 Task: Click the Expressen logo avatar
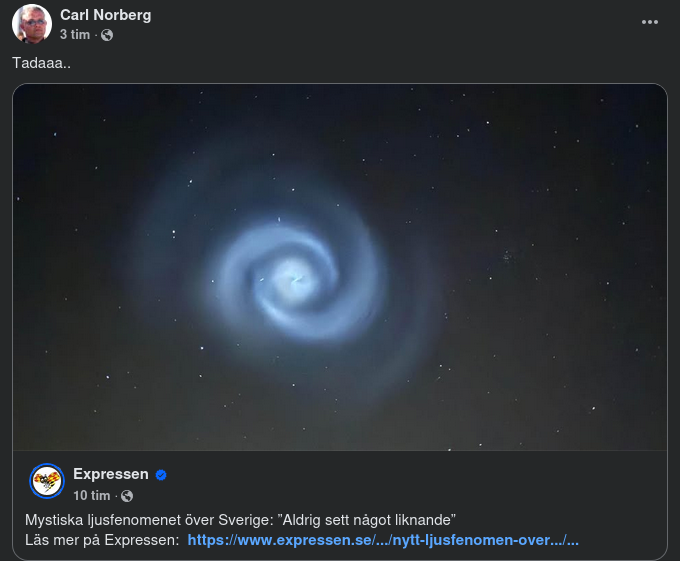(47, 481)
